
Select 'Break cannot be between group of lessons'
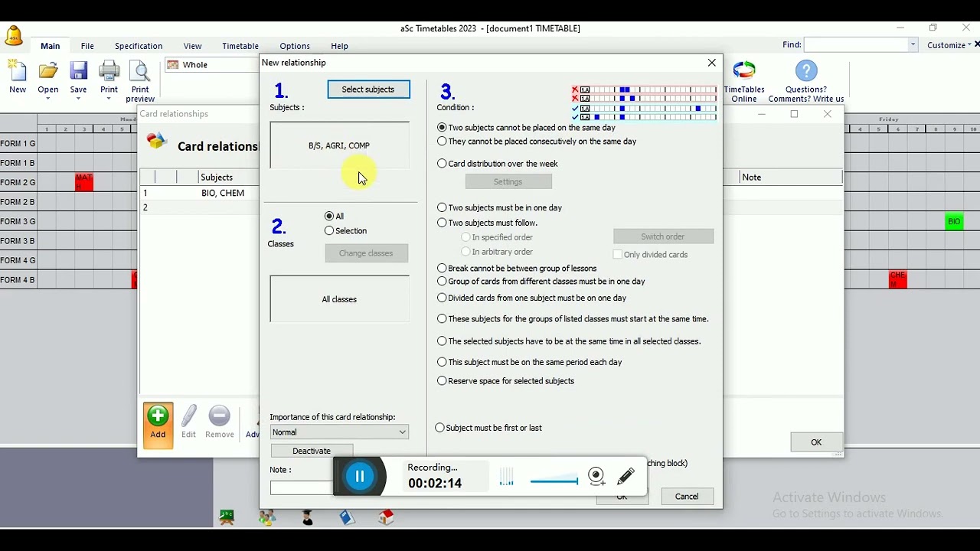point(442,269)
